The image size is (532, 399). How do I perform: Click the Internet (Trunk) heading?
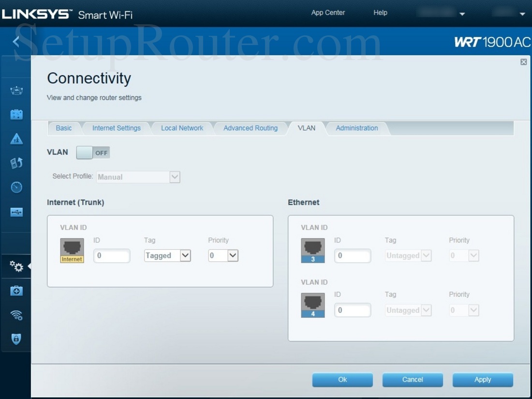75,202
